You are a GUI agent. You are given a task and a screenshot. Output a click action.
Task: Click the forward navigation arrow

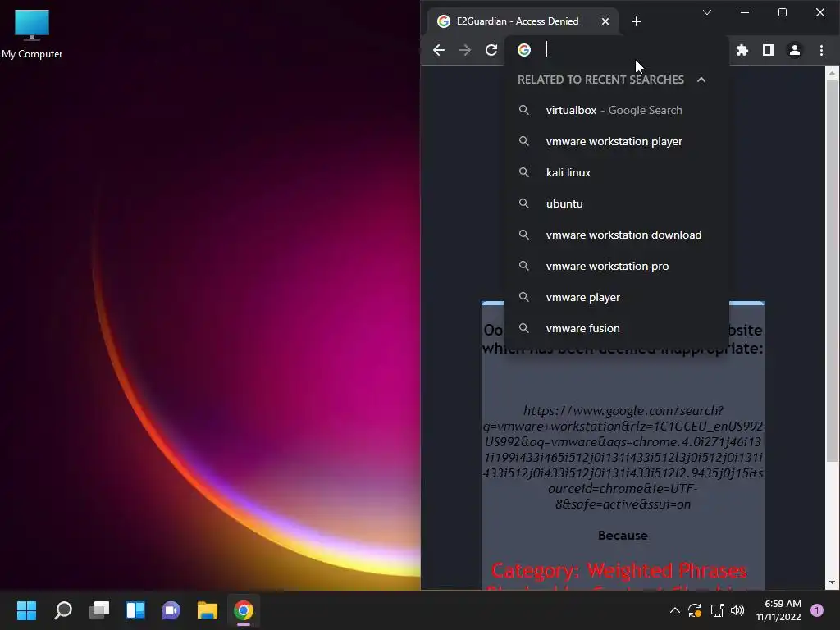point(464,50)
